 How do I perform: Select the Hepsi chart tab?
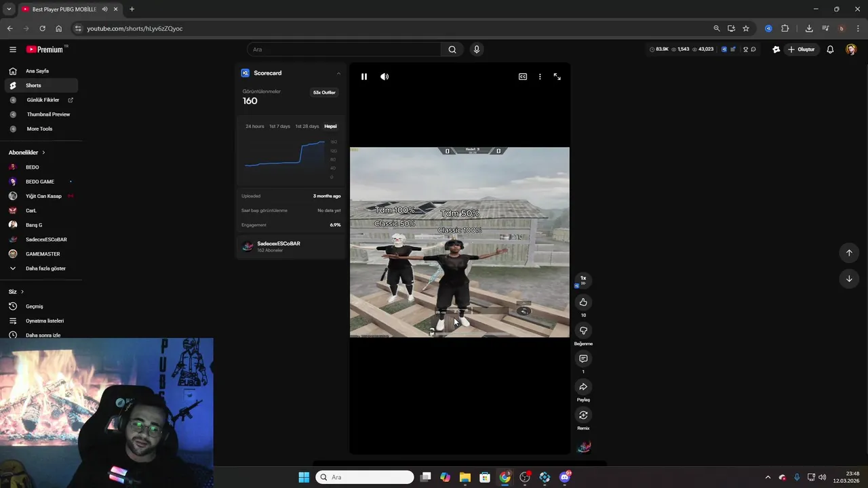click(330, 126)
